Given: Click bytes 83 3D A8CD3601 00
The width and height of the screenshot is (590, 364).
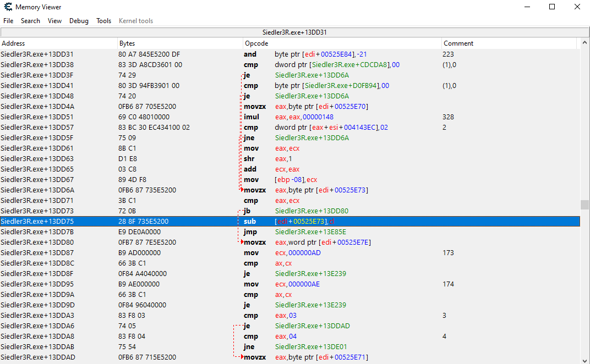Looking at the screenshot, I should (x=150, y=65).
